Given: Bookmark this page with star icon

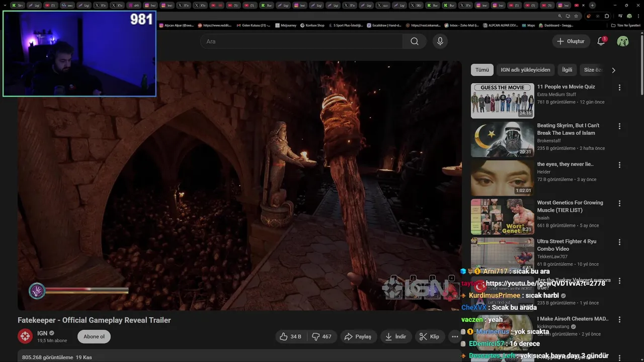Looking at the screenshot, I should pos(576,16).
